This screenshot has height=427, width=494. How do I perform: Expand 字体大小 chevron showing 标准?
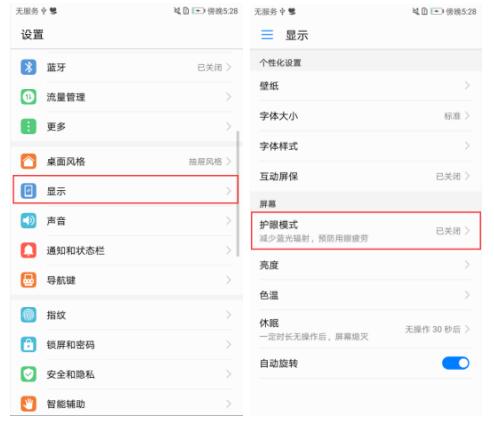click(467, 116)
